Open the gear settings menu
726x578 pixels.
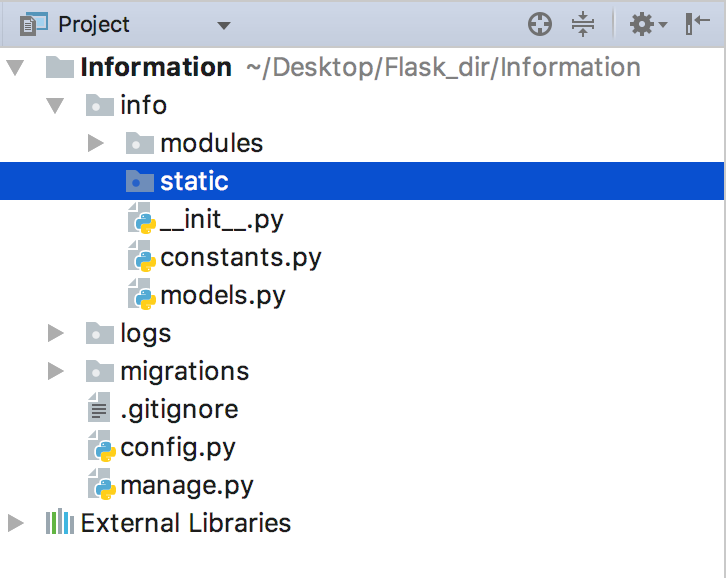(648, 24)
